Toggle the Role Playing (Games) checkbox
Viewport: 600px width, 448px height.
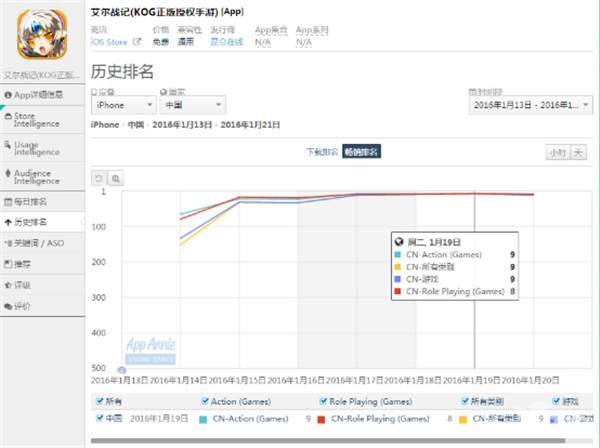[x=323, y=401]
